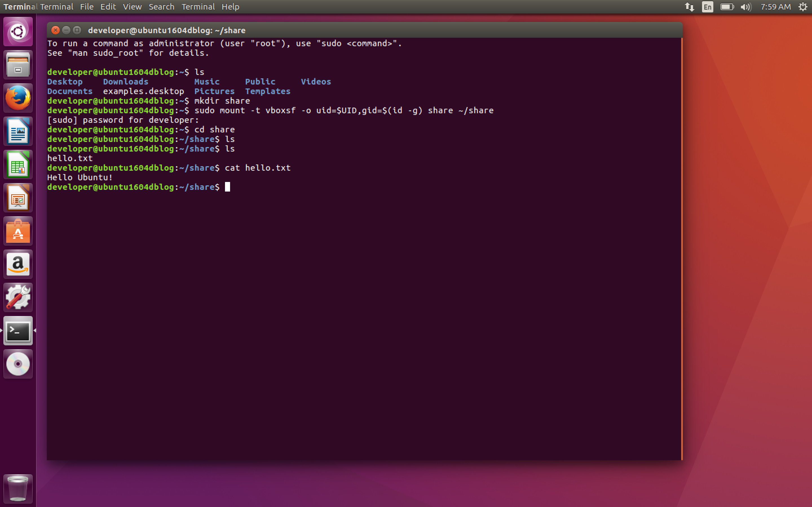Open the File menu
The height and width of the screenshot is (507, 812).
click(87, 7)
